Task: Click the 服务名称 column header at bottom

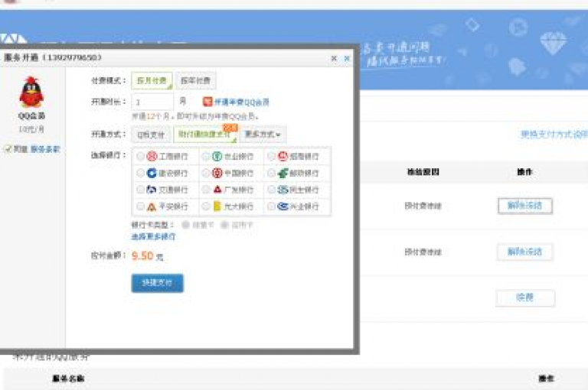Action: [x=68, y=379]
